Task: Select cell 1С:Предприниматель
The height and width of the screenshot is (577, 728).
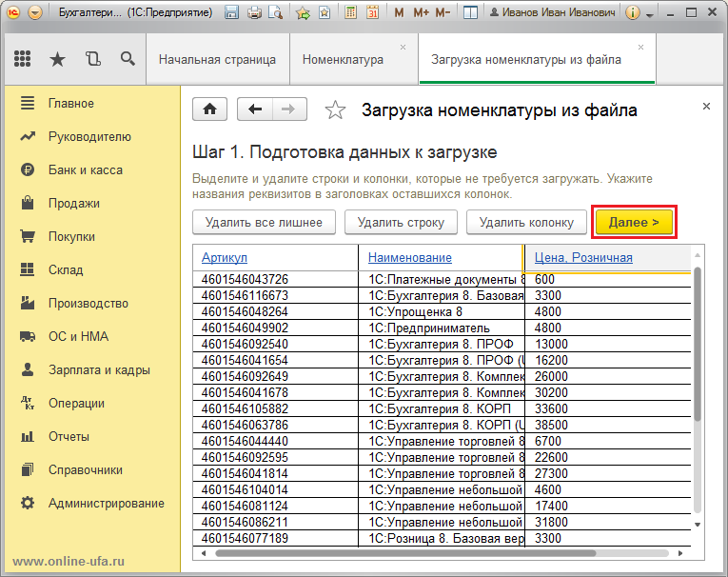Action: point(442,328)
